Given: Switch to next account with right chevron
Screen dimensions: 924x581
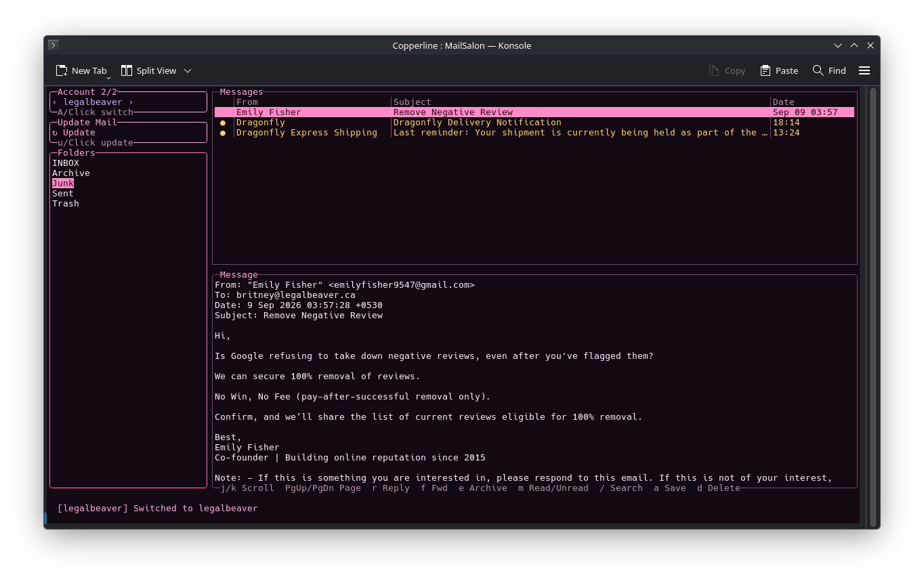Looking at the screenshot, I should [131, 102].
